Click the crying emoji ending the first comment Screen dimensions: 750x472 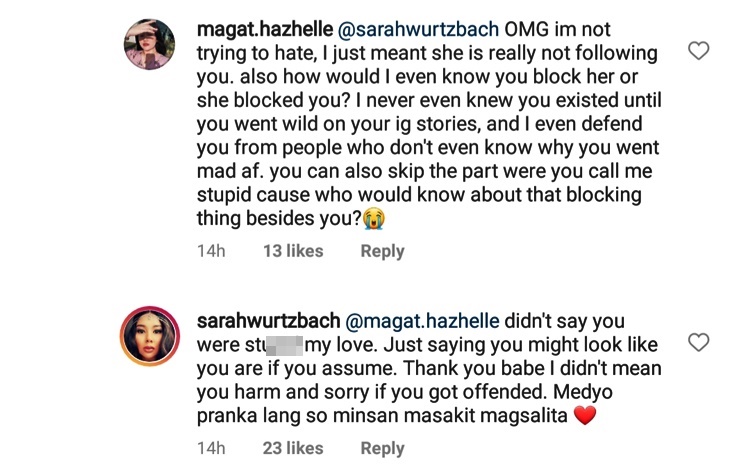point(374,217)
